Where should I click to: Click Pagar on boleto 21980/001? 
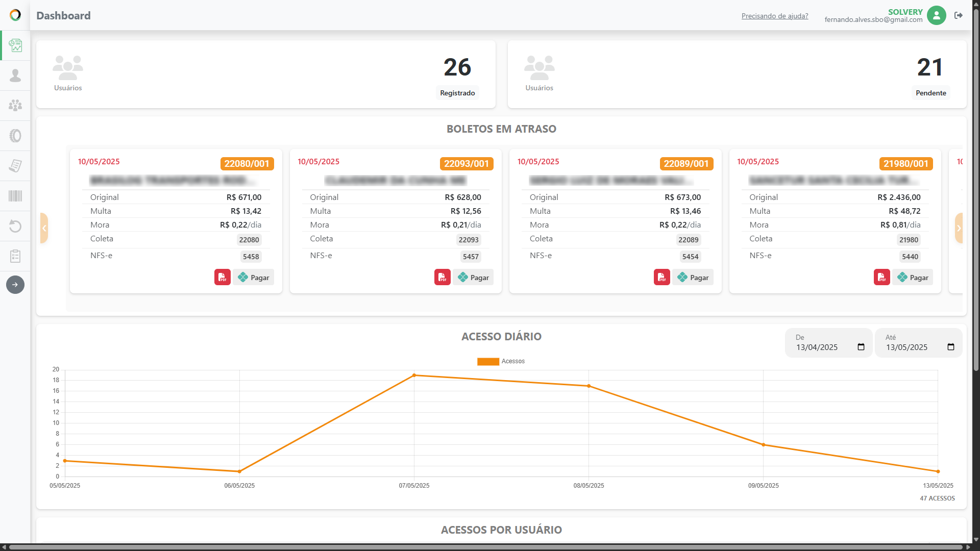913,277
